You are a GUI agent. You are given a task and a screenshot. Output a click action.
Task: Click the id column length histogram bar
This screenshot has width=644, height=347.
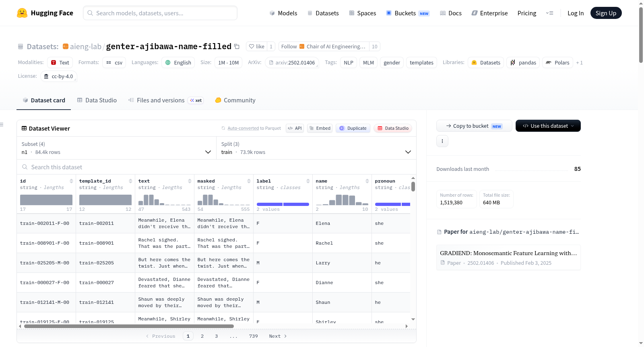tap(46, 200)
